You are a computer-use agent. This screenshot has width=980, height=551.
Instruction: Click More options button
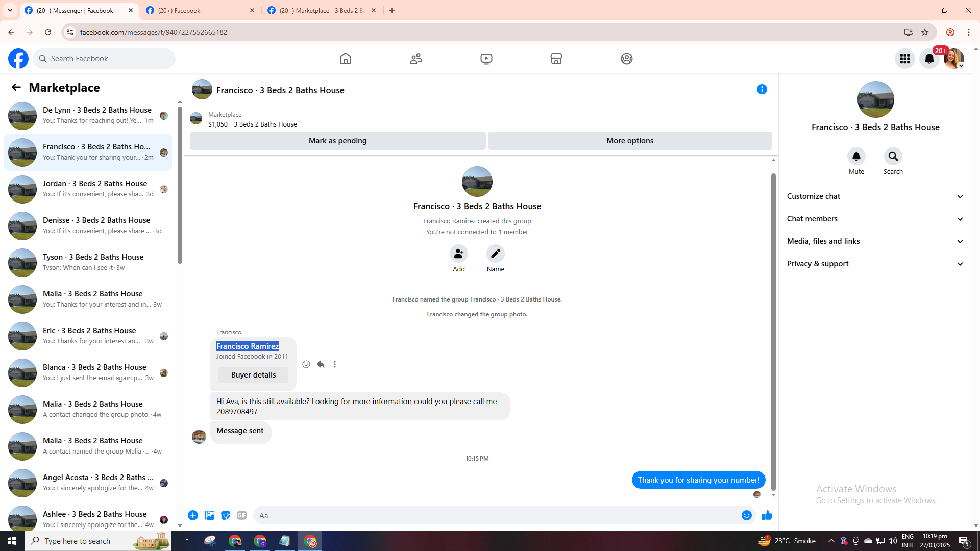tap(630, 141)
